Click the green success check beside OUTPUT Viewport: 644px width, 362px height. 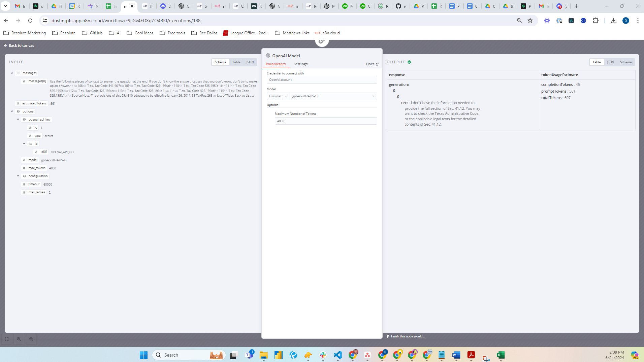[x=409, y=62]
